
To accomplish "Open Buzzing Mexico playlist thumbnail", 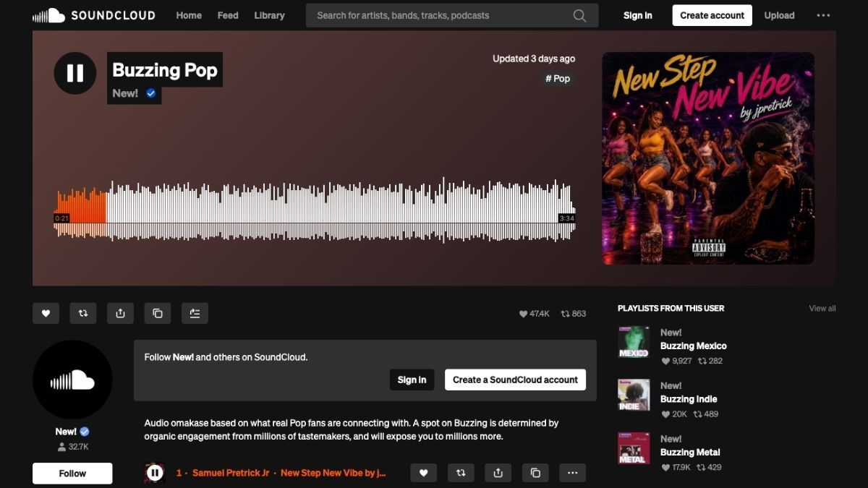I will (x=634, y=342).
